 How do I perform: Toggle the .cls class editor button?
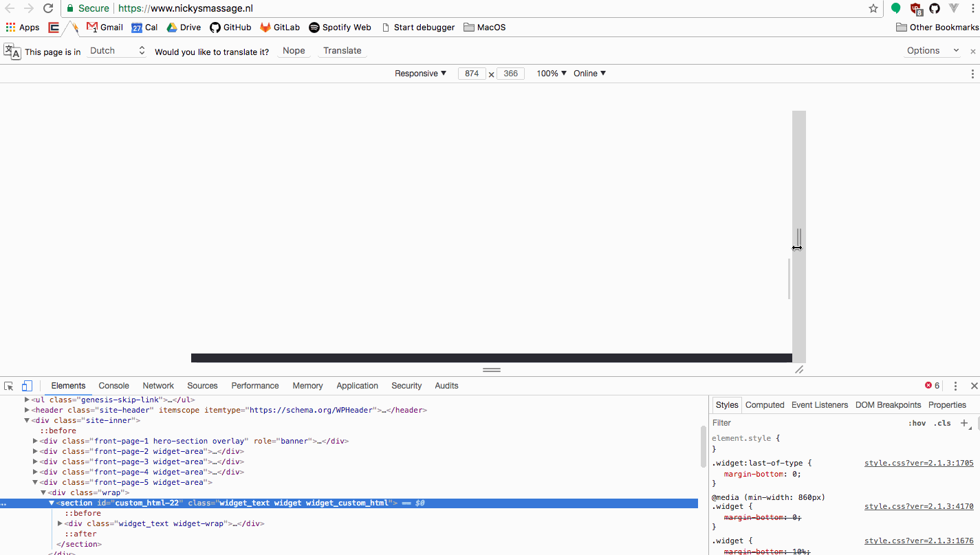pos(942,423)
